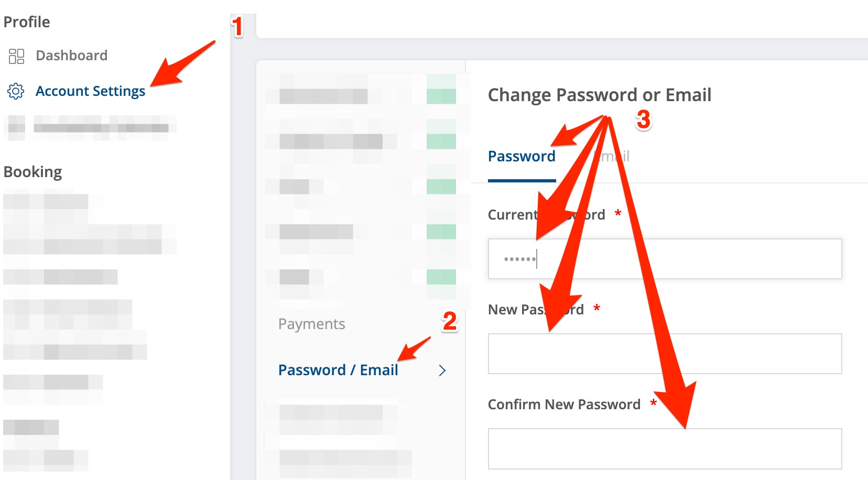Select the Password / Email menu item

pyautogui.click(x=338, y=370)
